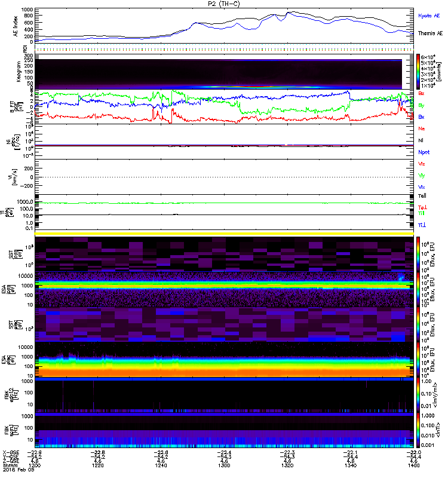Screen dimensions: 448x478
Task: Click the ESA electron panel Eflux color bar
Action: click(x=418, y=360)
